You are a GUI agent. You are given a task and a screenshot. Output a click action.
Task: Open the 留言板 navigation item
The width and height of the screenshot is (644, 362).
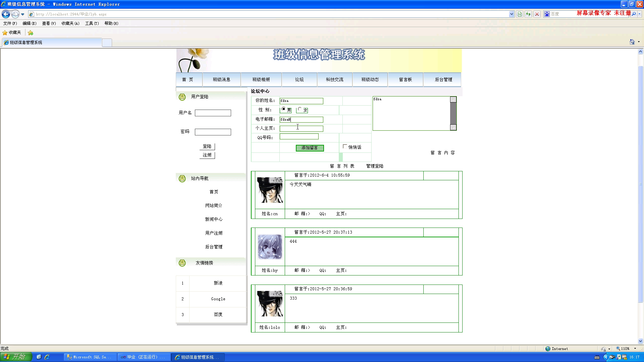point(406,80)
